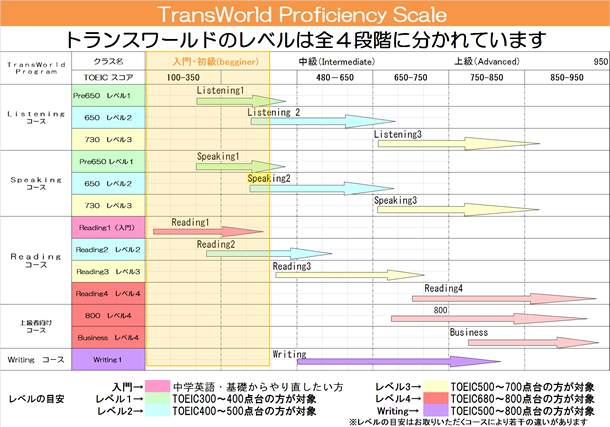Image resolution: width=610 pixels, height=427 pixels.
Task: Click the 800 course pink arrow
Action: (x=489, y=319)
